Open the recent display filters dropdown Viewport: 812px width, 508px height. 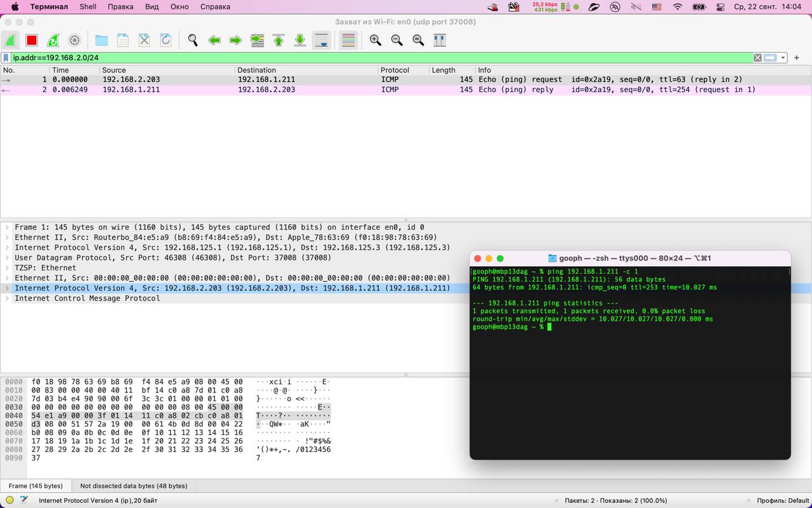783,58
